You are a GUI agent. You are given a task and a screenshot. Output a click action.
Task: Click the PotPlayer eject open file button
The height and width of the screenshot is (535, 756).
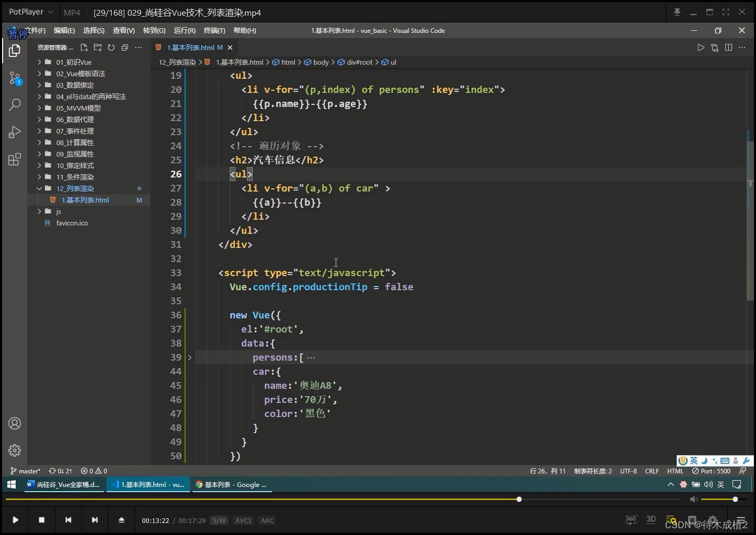pyautogui.click(x=121, y=520)
